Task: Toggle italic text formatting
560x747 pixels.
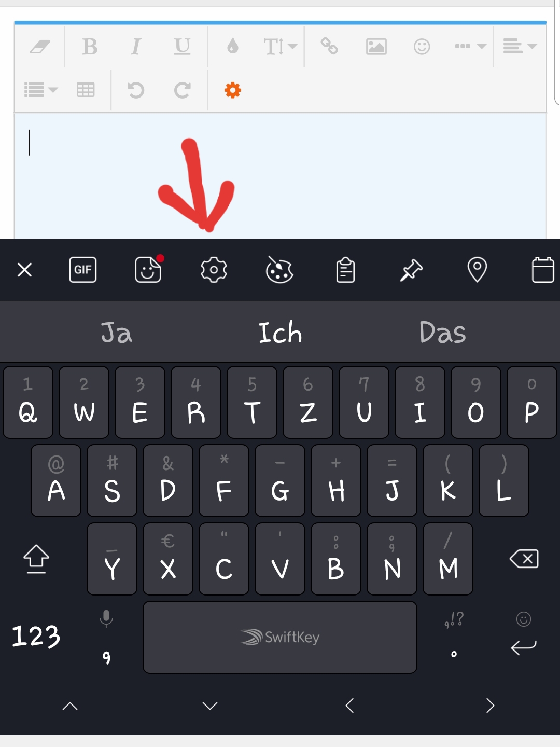Action: [135, 47]
